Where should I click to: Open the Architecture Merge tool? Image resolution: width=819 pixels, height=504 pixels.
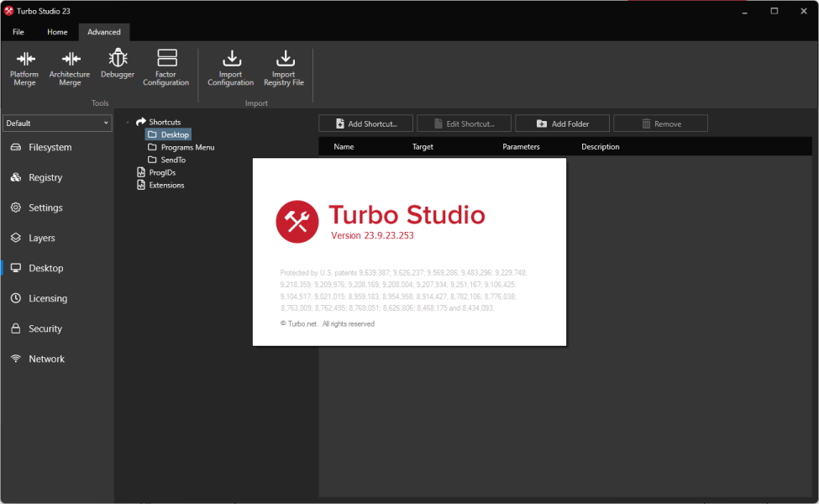pyautogui.click(x=70, y=68)
